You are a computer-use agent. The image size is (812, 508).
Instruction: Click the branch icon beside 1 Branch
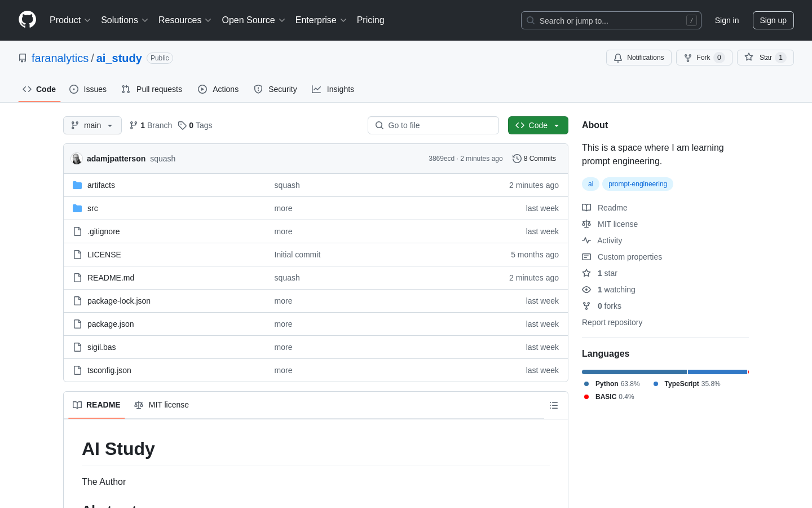coord(134,125)
